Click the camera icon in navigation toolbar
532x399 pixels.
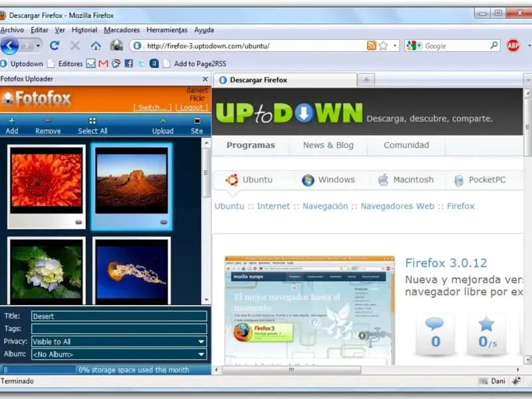116,45
